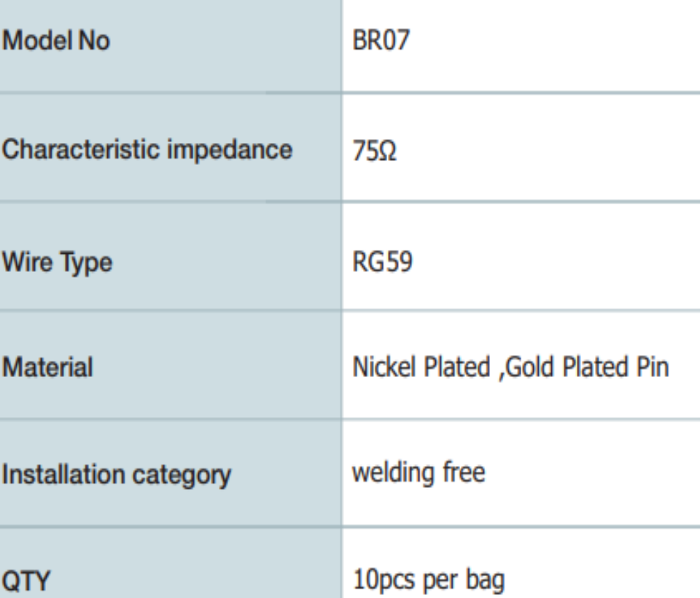Click the Characteristic impedance label

147,149
